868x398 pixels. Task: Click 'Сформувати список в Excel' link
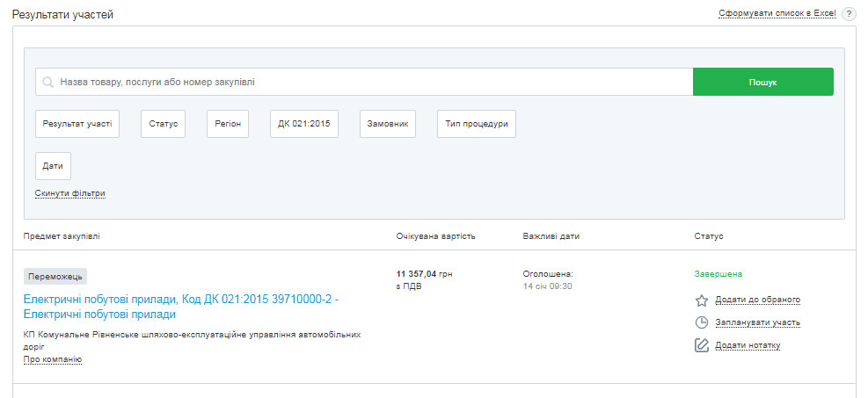[x=777, y=14]
